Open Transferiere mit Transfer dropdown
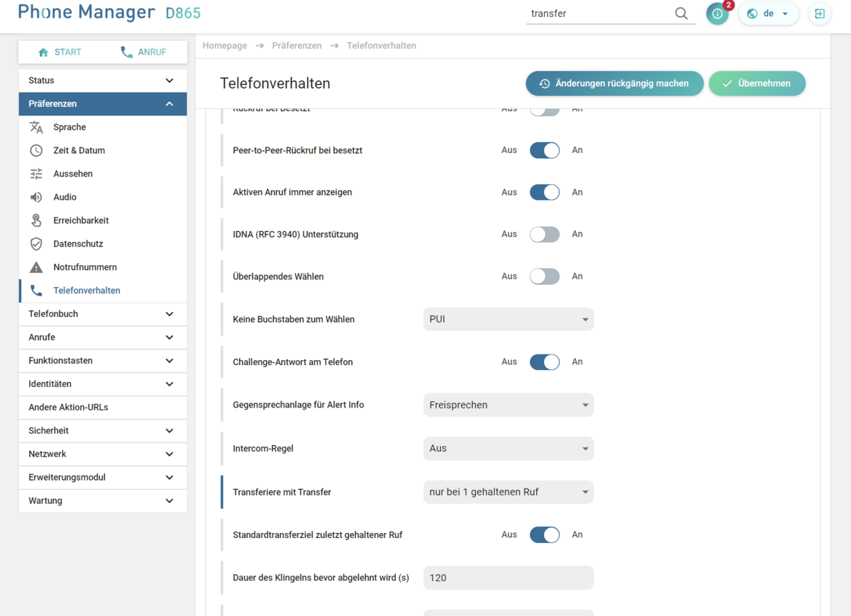 [508, 492]
